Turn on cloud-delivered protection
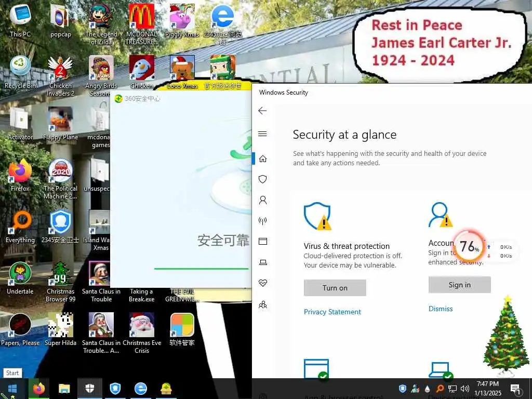 (335, 288)
